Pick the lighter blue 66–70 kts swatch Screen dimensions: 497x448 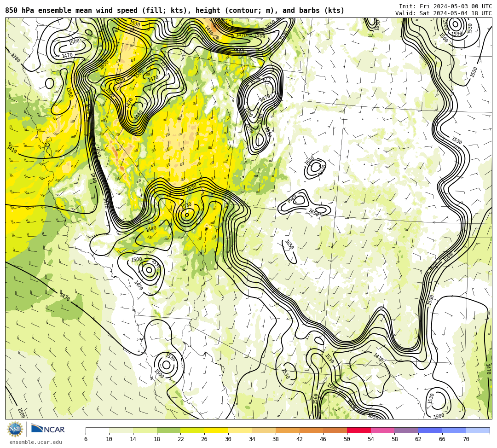[454, 430]
